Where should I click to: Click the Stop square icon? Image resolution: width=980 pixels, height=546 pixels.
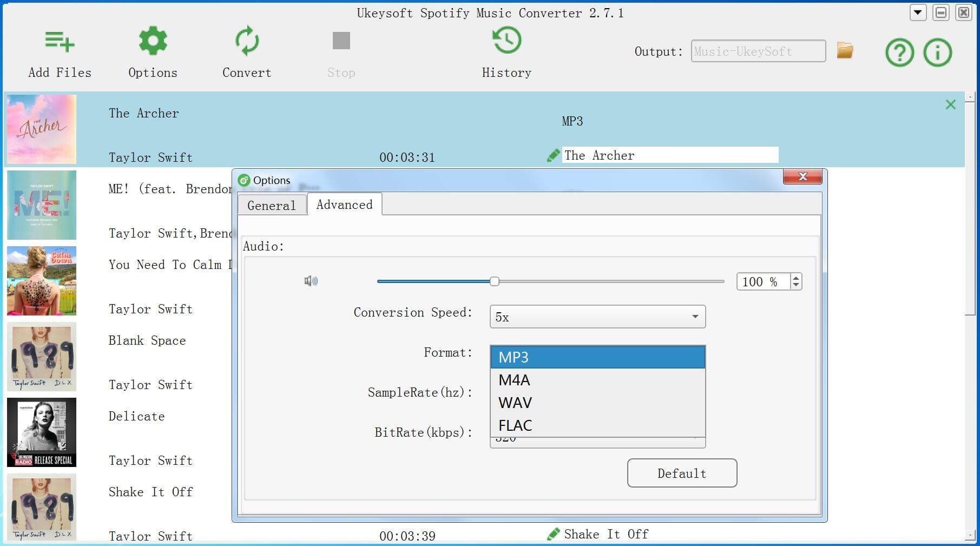(341, 41)
